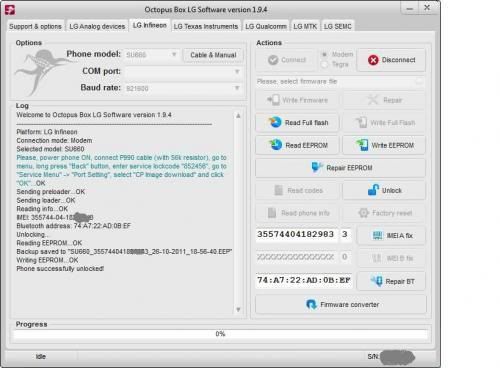Expand the COM port dropdown

[183, 72]
